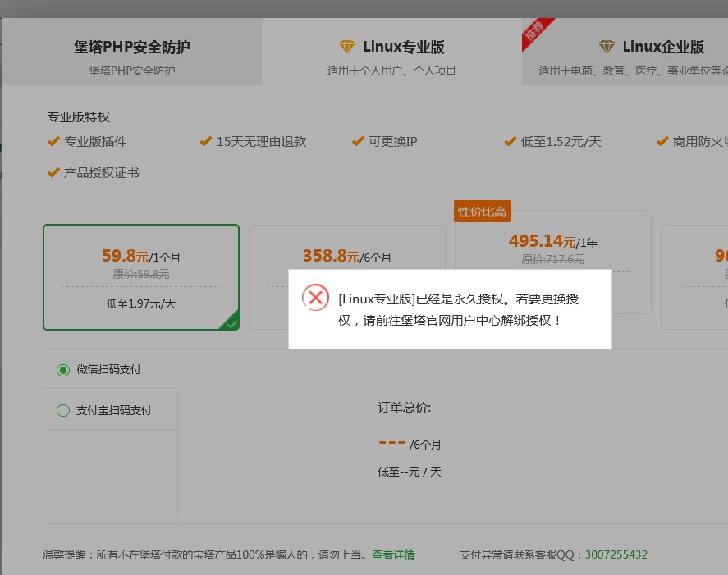Click the 性价比高 orange badge
Viewport: 728px width, 575px height.
482,212
